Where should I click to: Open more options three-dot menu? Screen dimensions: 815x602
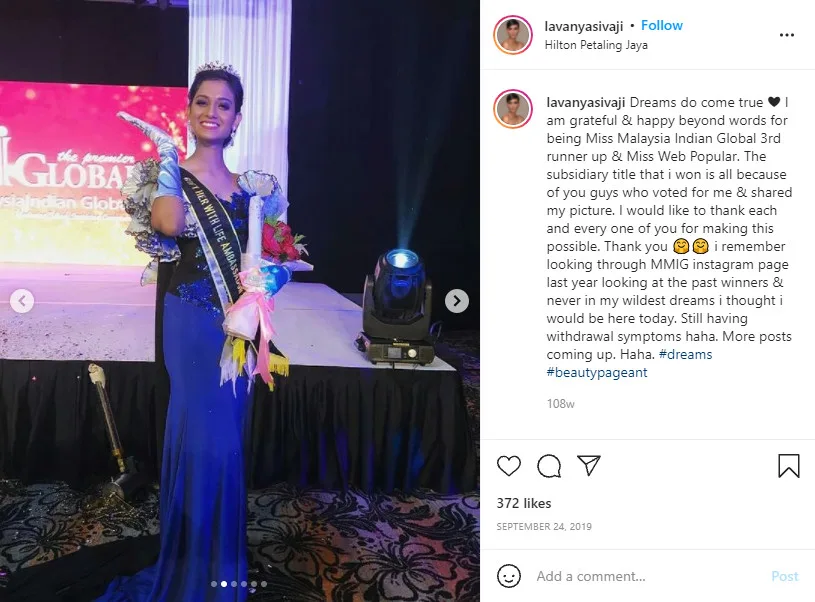(x=786, y=35)
